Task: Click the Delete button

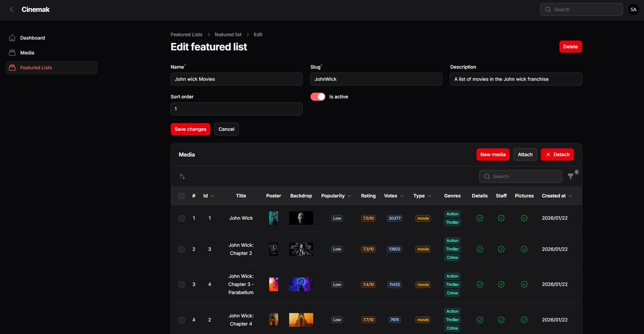Action: [570, 47]
